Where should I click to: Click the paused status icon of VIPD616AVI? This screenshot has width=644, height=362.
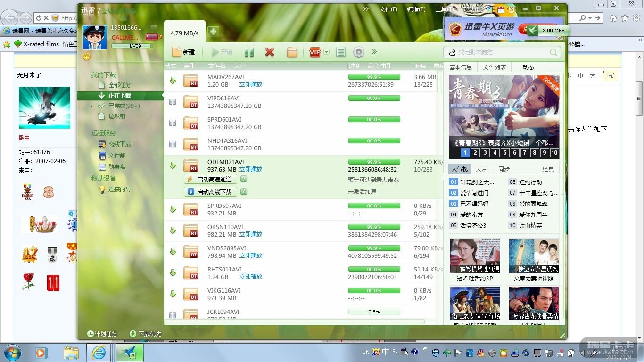[173, 102]
